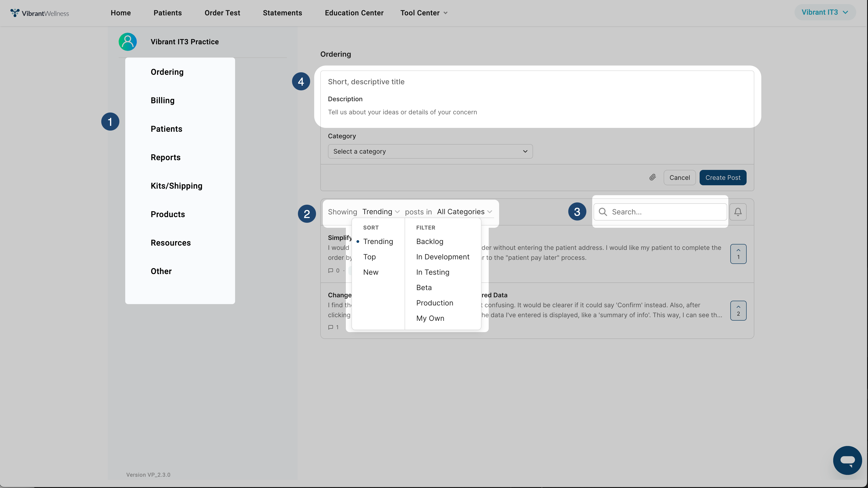Expand the Tool Center menu
This screenshot has height=488, width=868.
(424, 13)
